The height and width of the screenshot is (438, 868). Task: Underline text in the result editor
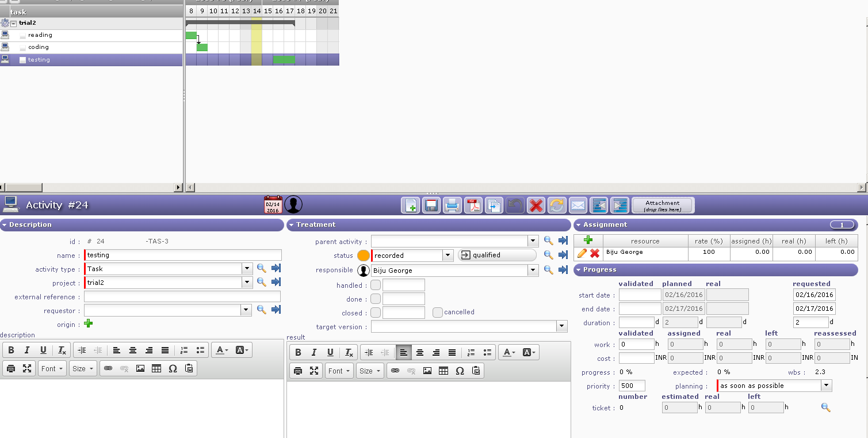[330, 352]
